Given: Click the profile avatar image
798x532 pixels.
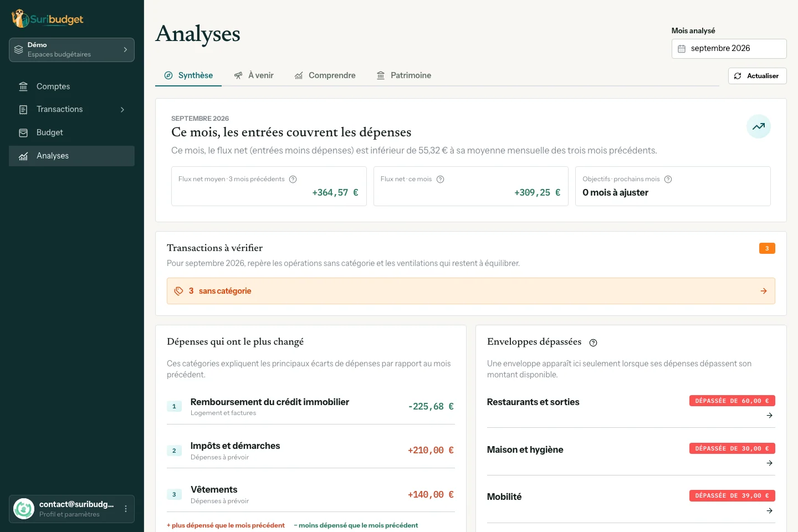Looking at the screenshot, I should pos(24,509).
